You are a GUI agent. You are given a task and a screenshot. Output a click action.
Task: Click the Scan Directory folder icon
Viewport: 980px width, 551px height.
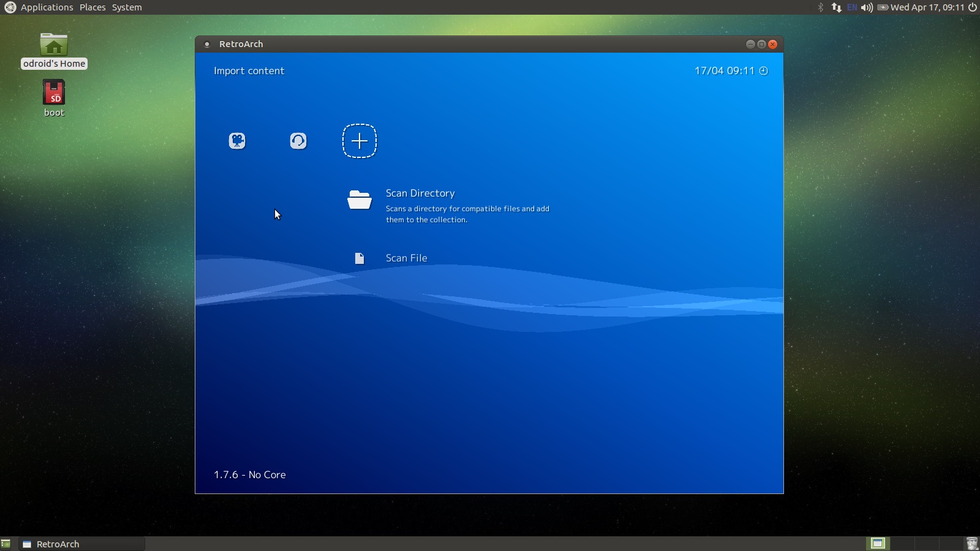point(360,200)
